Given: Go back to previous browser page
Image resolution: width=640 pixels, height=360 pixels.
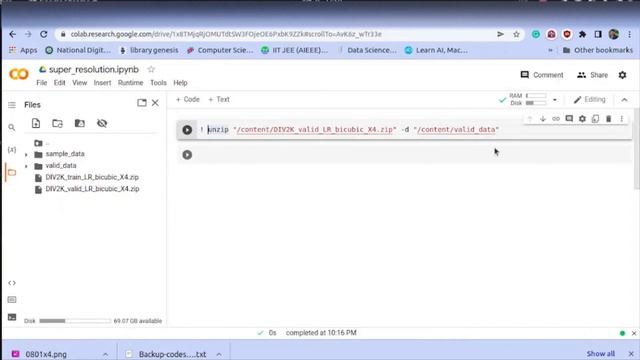Looking at the screenshot, I should coord(13,34).
